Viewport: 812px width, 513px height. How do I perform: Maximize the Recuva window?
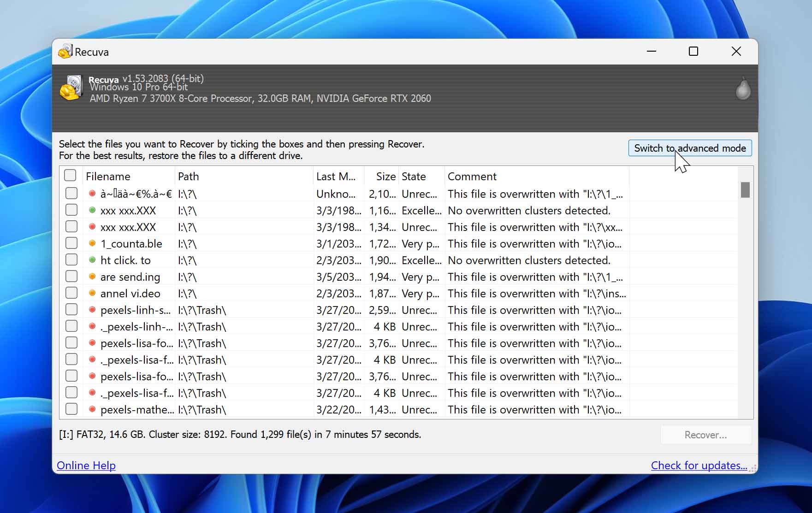pos(693,51)
